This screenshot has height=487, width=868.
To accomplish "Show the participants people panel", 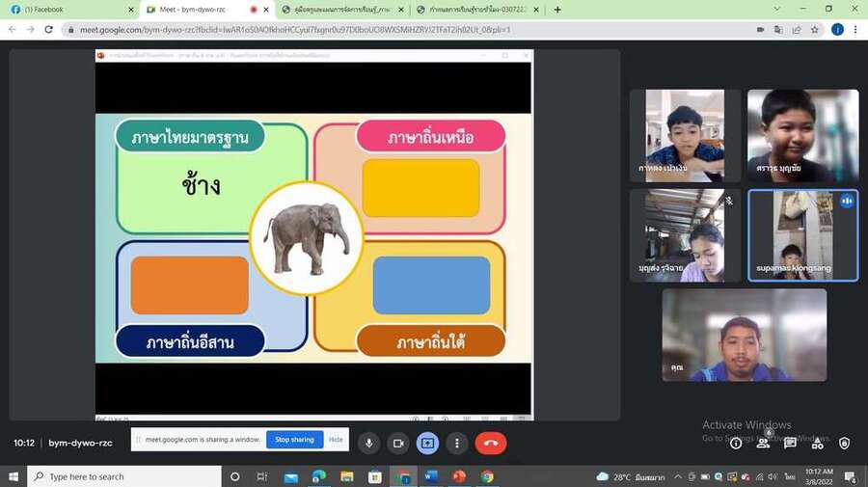I will click(x=763, y=443).
